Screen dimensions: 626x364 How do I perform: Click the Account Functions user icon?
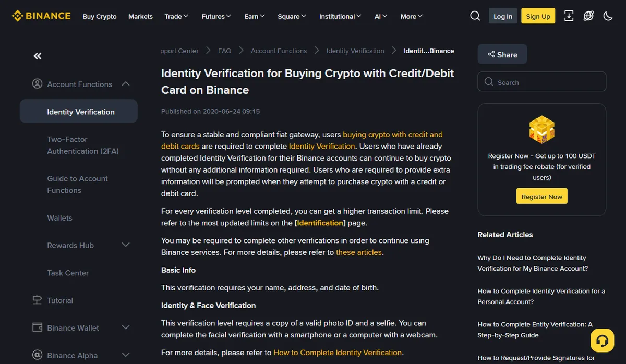coord(37,83)
